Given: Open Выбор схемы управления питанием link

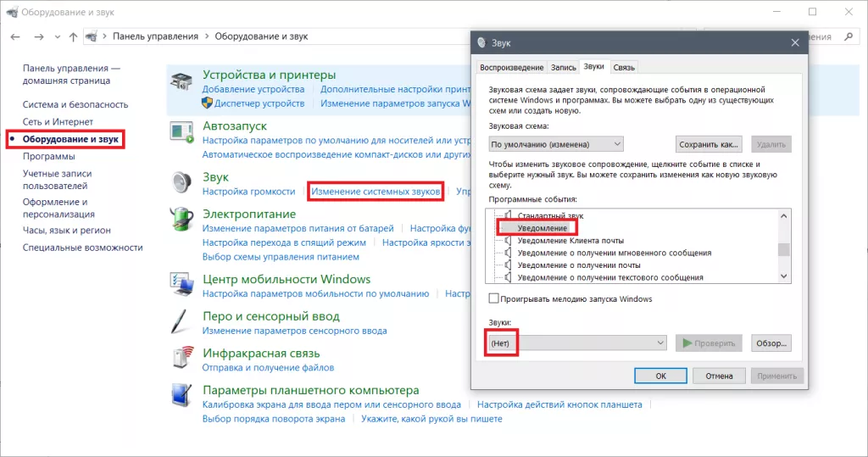Looking at the screenshot, I should pos(281,256).
